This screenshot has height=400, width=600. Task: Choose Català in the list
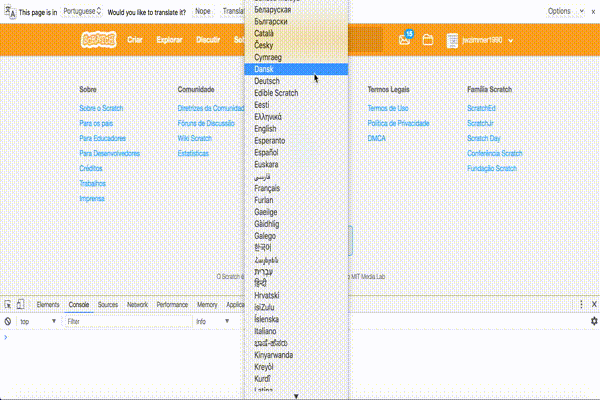[x=296, y=34]
